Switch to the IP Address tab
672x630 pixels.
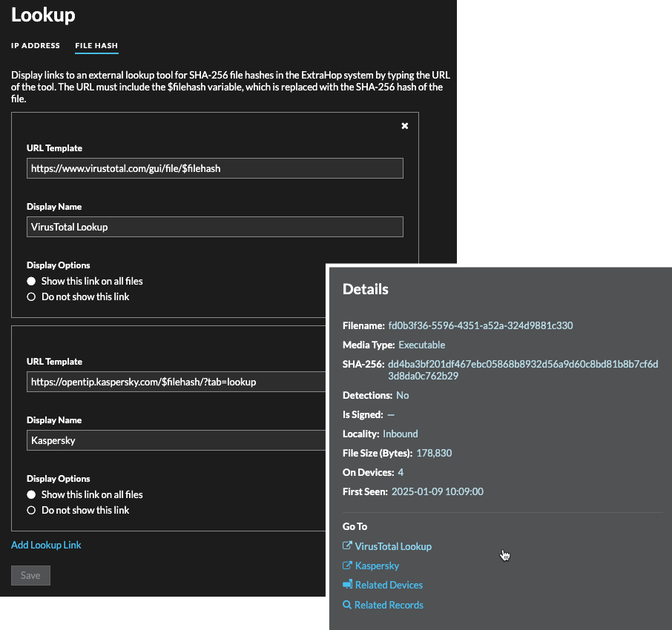[x=36, y=45]
